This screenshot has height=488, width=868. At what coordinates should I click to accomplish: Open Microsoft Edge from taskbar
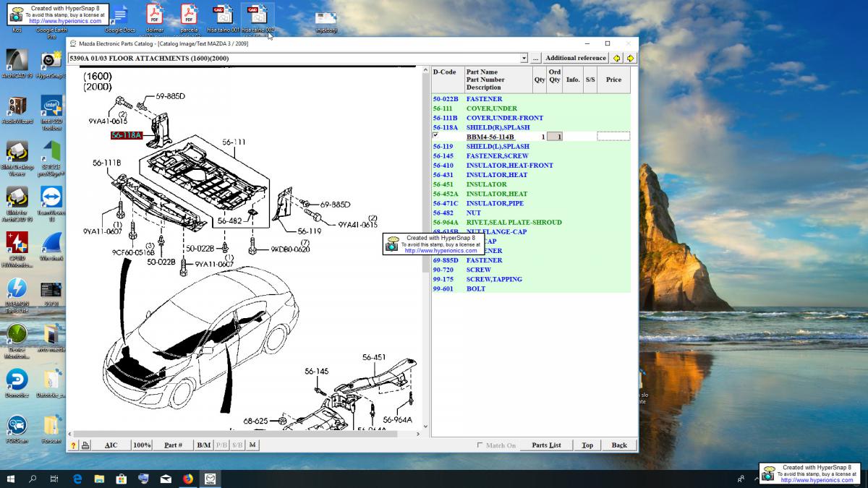click(77, 479)
